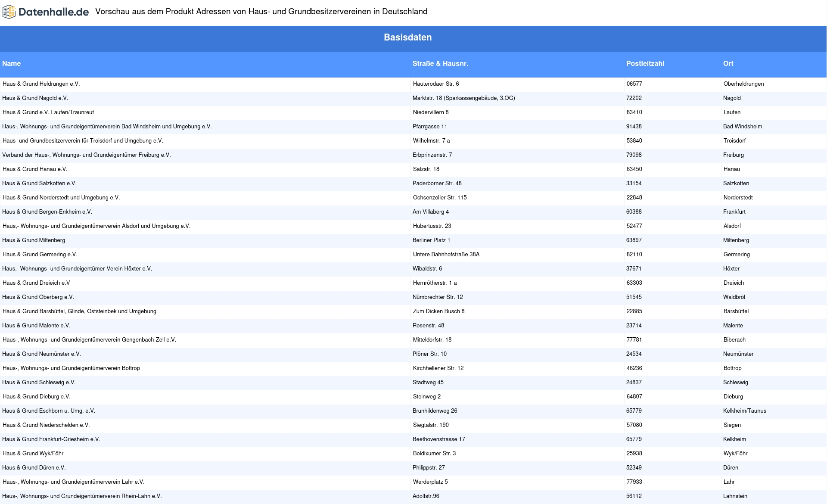
Task: Select the Rhein-Lahn e.V. association name
Action: pyautogui.click(x=82, y=496)
